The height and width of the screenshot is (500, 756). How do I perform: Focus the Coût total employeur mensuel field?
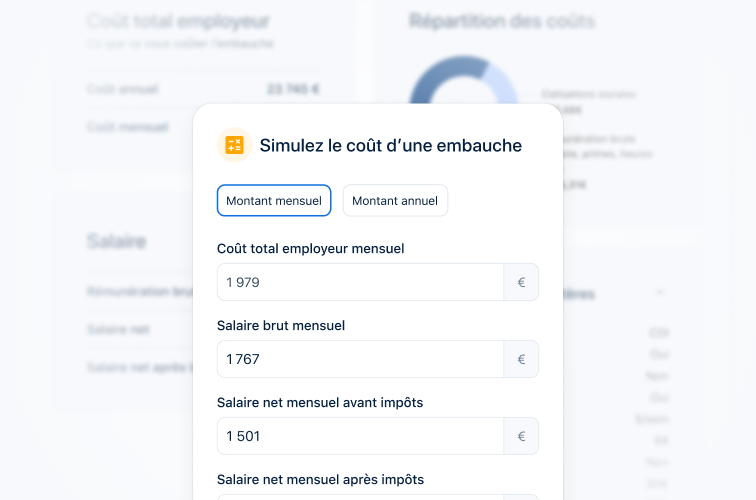click(360, 282)
